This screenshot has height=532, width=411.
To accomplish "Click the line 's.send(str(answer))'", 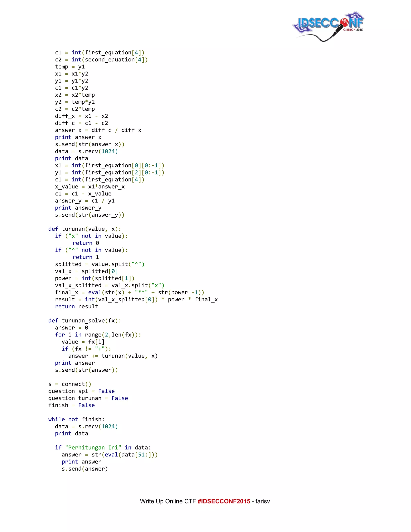I will coord(86,370).
